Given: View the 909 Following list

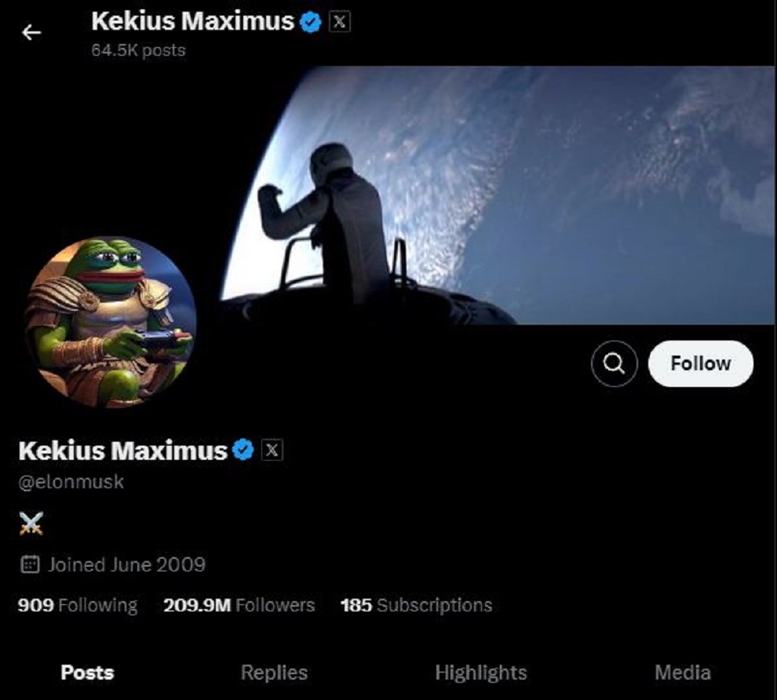Looking at the screenshot, I should [77, 605].
